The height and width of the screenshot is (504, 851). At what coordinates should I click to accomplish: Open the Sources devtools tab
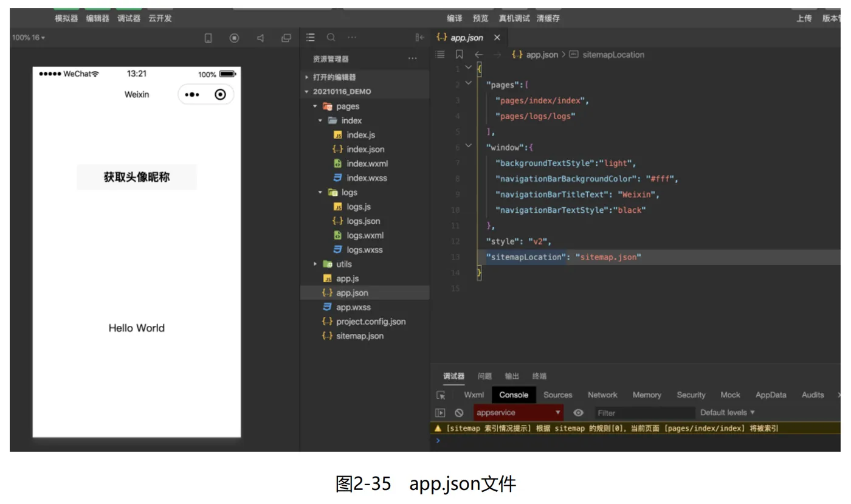tap(558, 395)
